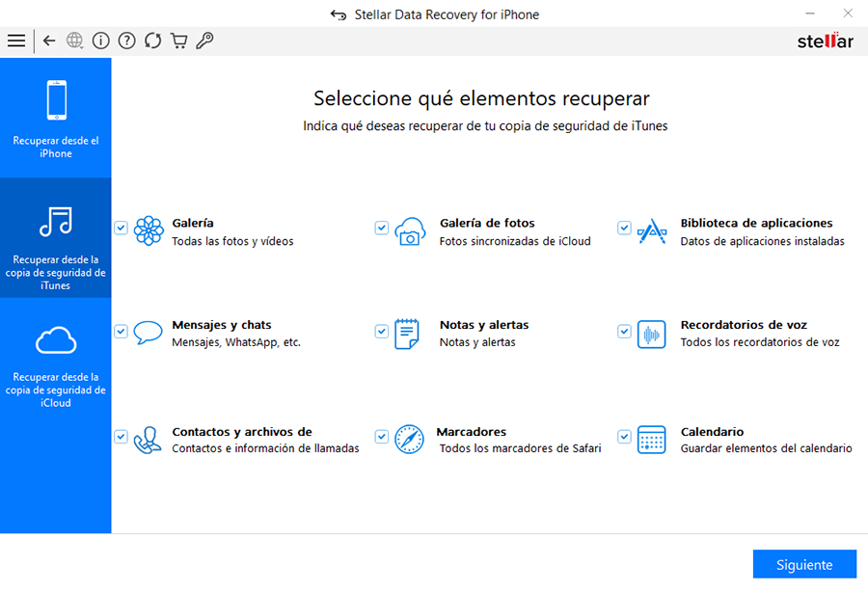The image size is (868, 592).
Task: Click the Mensajes y chats label
Action: (222, 325)
